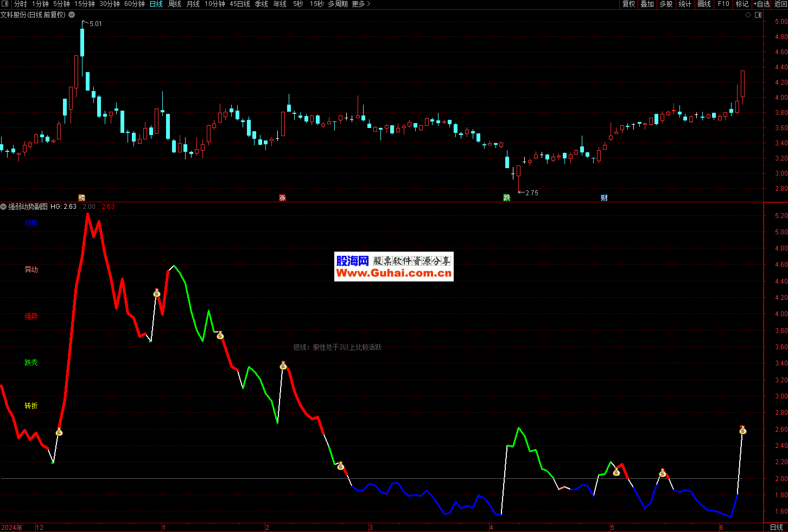Click the 2.75 low price label
This screenshot has width=788, height=532.
pyautogui.click(x=532, y=193)
